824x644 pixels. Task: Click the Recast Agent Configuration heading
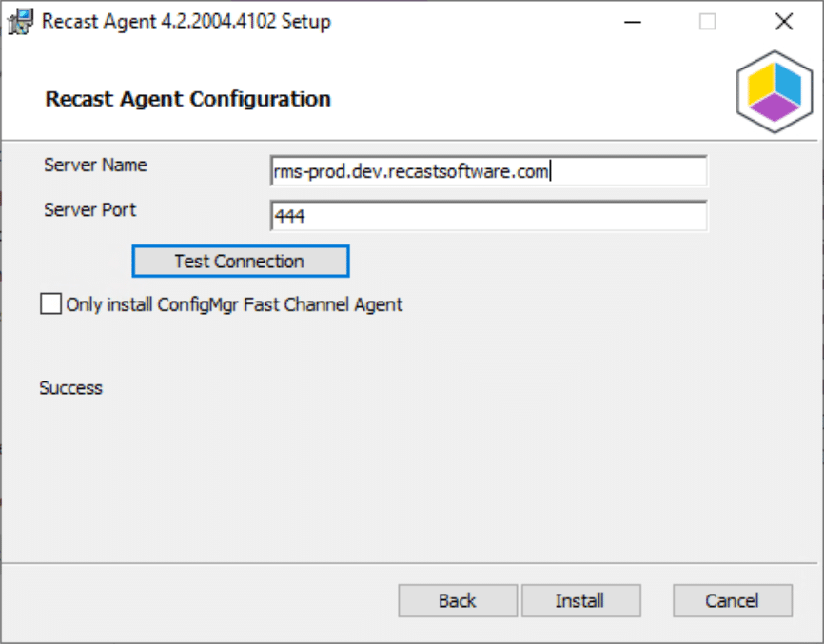(x=187, y=99)
